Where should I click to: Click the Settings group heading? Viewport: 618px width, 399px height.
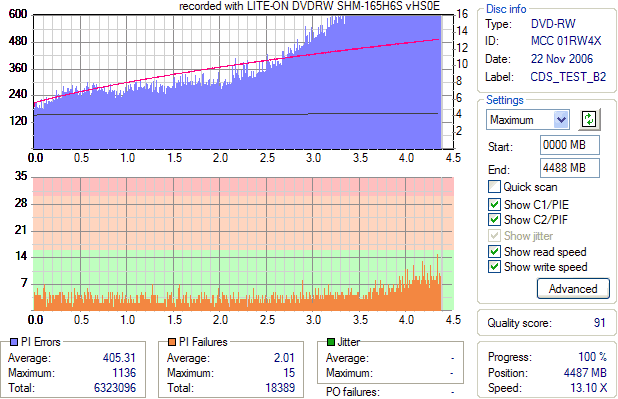coord(504,100)
